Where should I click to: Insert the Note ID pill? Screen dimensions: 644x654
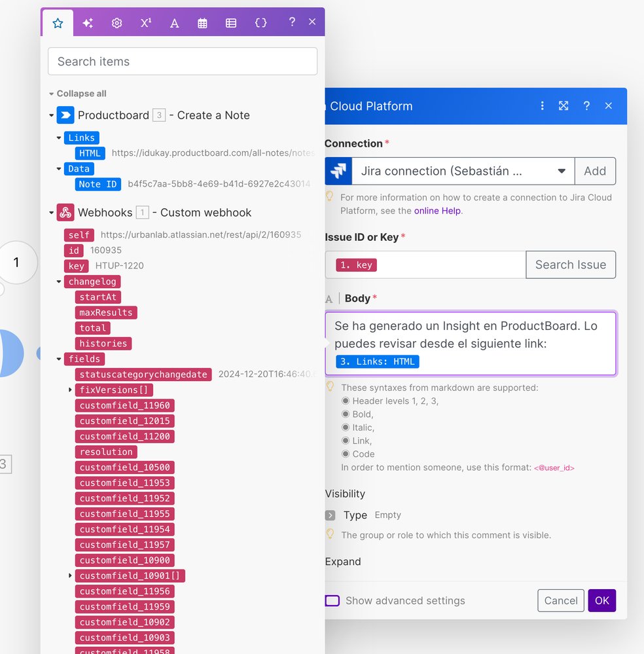click(x=98, y=184)
